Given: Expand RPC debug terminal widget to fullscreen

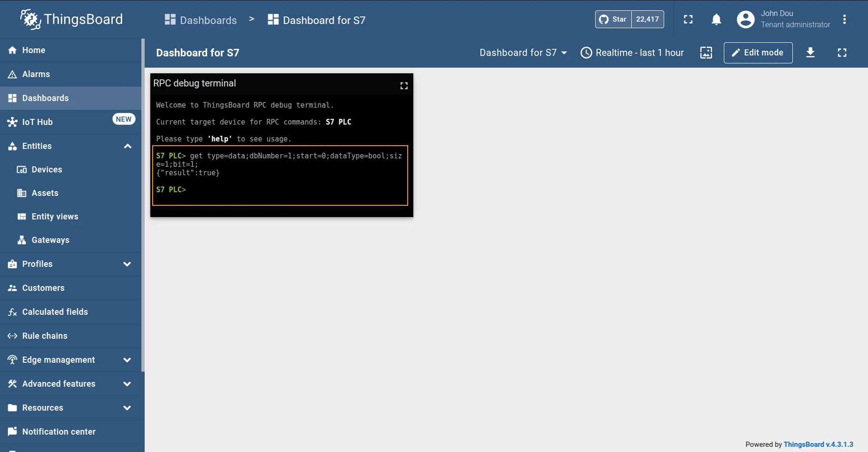Looking at the screenshot, I should coord(404,86).
